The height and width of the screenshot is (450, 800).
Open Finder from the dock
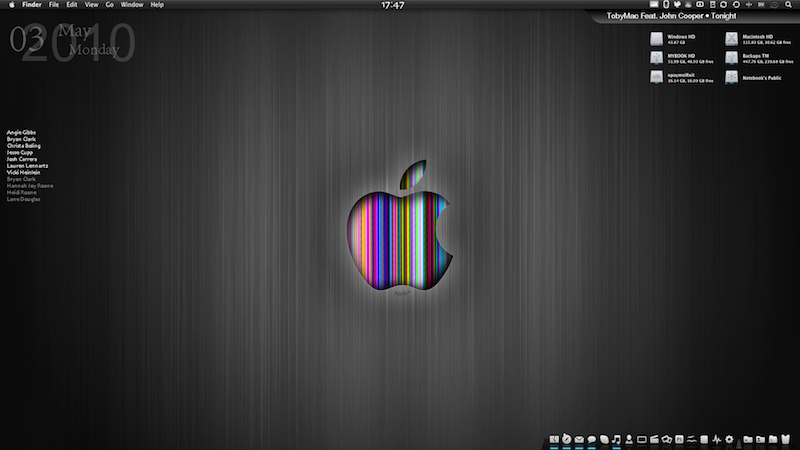pyautogui.click(x=554, y=439)
